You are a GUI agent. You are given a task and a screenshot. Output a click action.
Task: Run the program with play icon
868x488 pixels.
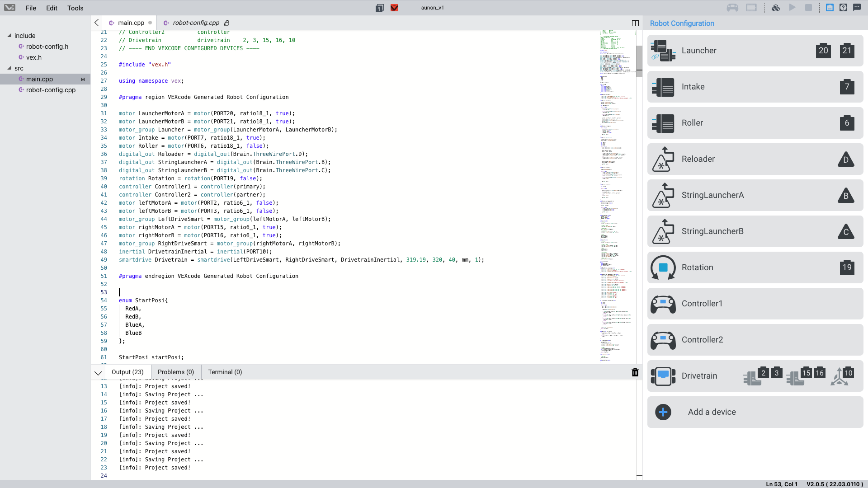(x=792, y=8)
